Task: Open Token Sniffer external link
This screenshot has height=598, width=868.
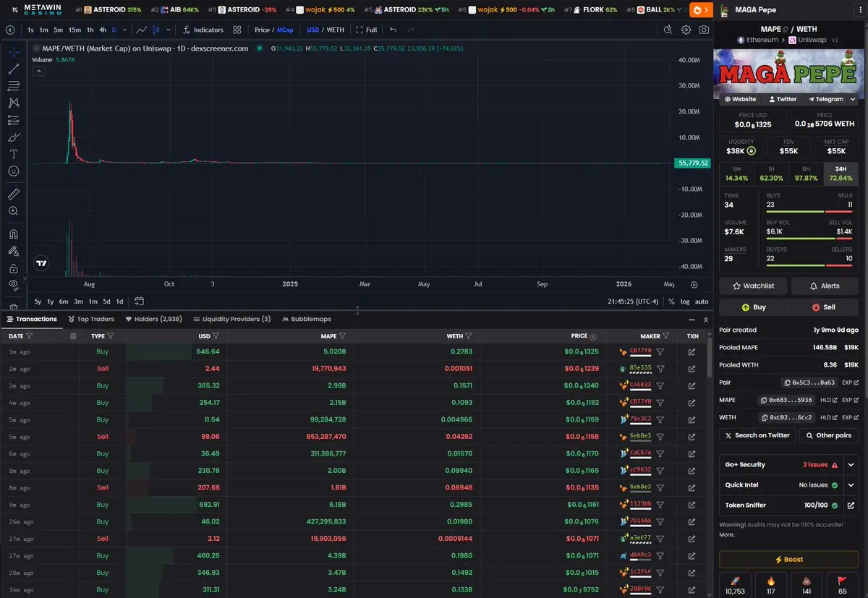Action: 851,505
